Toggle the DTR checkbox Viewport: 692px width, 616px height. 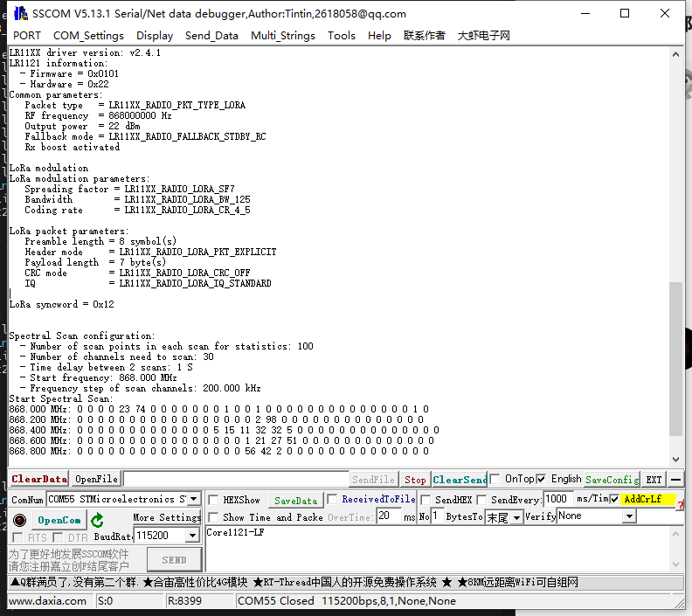click(58, 537)
